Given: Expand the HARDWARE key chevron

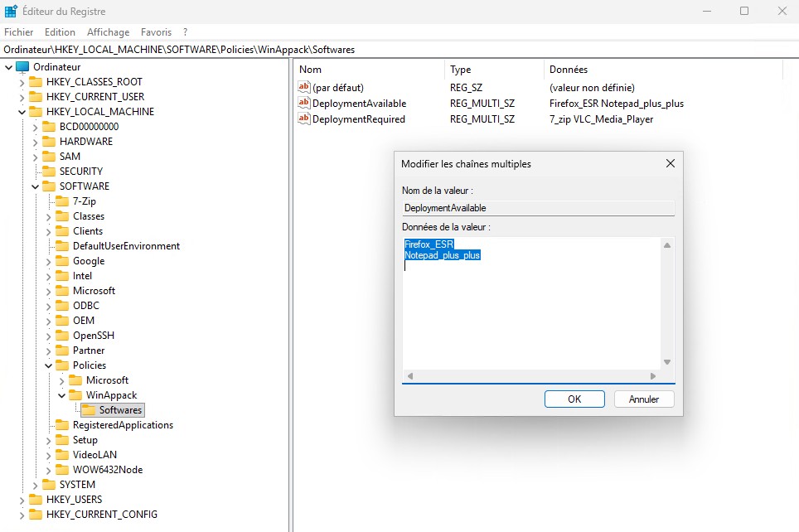Looking at the screenshot, I should tap(35, 142).
